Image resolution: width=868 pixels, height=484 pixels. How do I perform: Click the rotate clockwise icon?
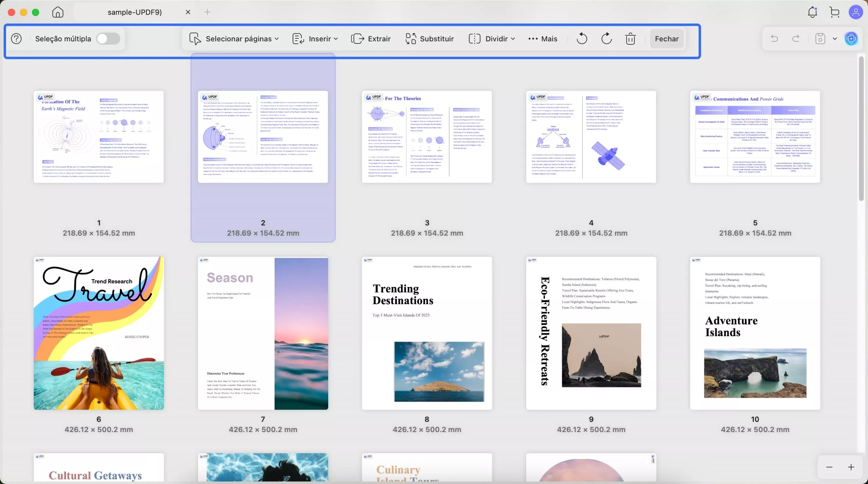coord(606,39)
